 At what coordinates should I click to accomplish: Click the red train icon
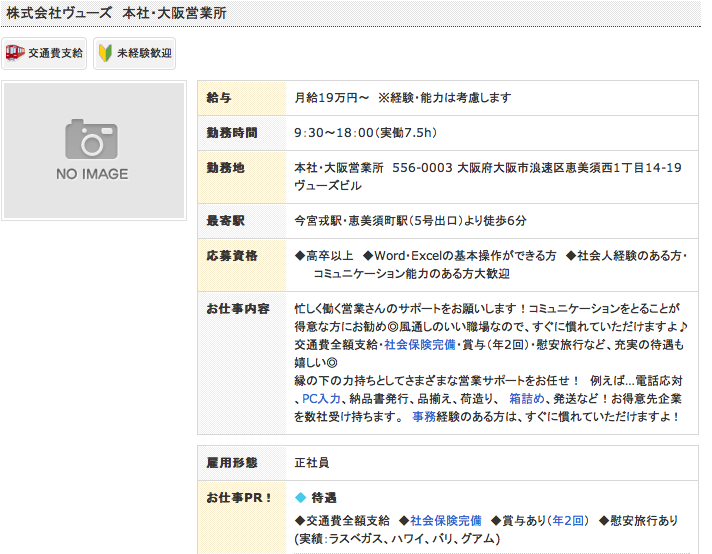pos(15,53)
